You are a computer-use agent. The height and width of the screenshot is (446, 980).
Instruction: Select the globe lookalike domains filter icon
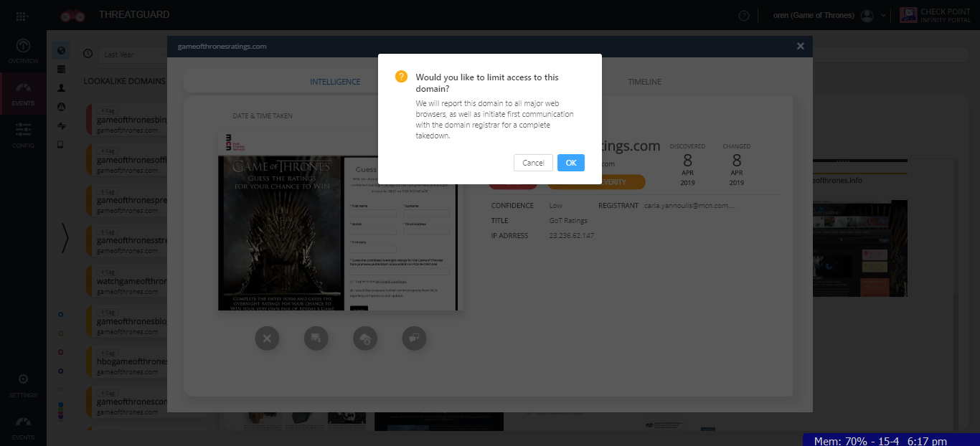[x=61, y=51]
